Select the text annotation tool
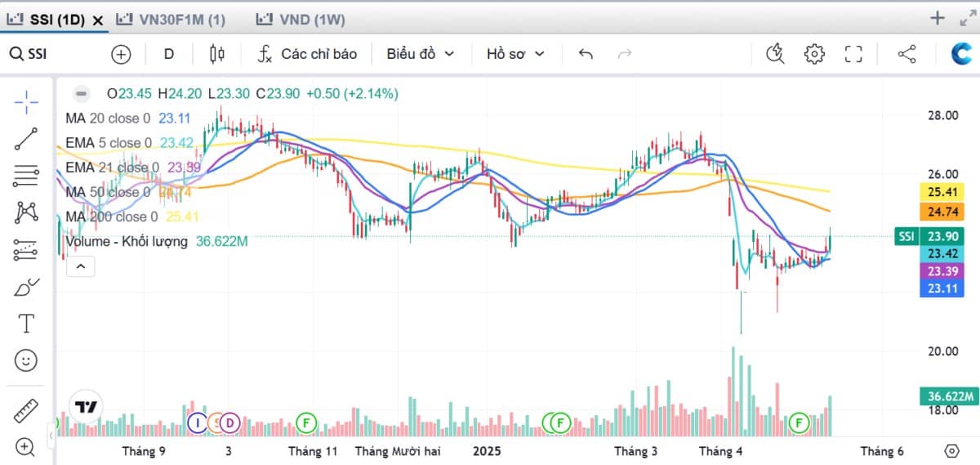This screenshot has width=980, height=465. click(26, 324)
